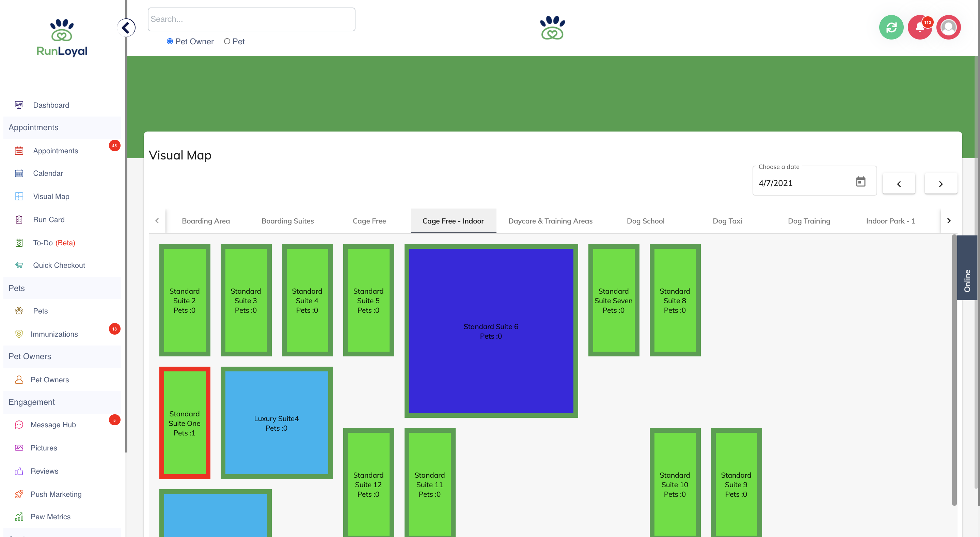Viewport: 980px width, 537px height.
Task: Click into the Search input field
Action: tap(251, 19)
